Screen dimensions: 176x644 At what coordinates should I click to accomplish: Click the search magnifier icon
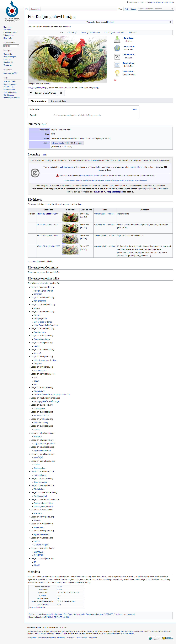pos(172,9)
